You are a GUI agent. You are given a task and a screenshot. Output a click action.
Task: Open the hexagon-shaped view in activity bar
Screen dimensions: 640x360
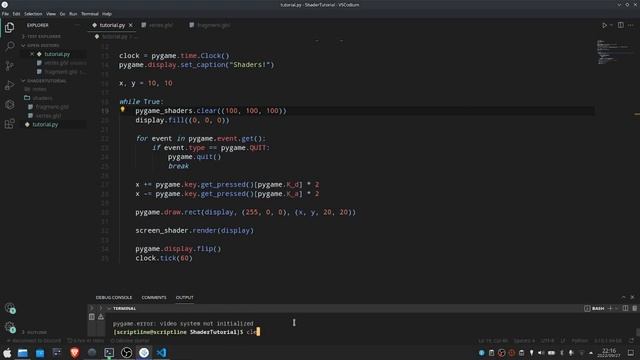9,104
